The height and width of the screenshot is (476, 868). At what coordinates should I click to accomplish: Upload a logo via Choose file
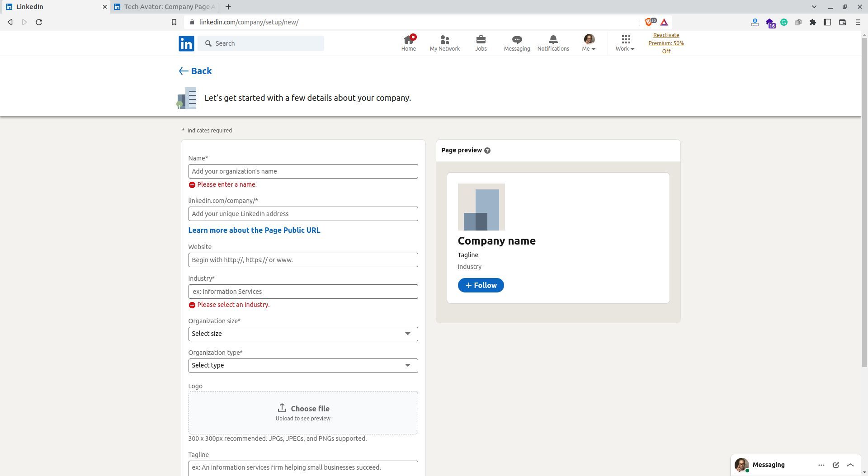[x=303, y=408]
